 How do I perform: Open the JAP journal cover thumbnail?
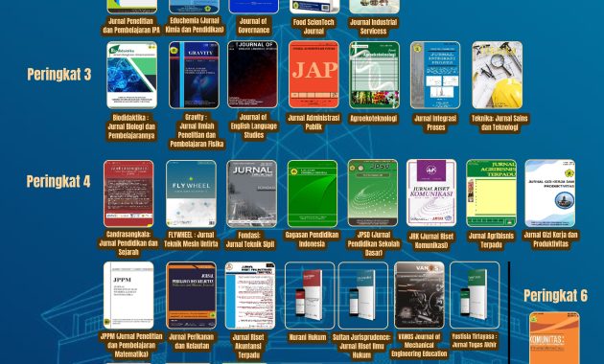coord(314,75)
